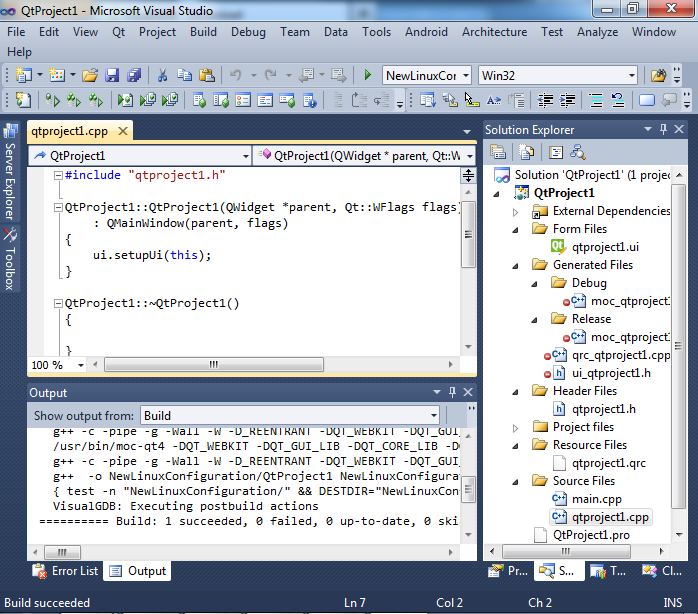Click View Code icon in Solution Explorer

click(x=556, y=152)
